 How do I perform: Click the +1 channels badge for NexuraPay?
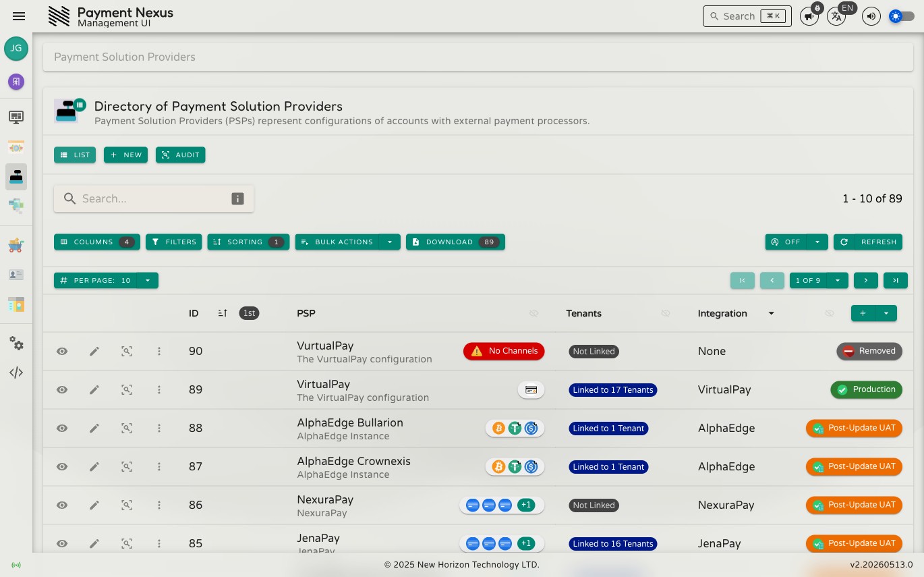(x=526, y=505)
